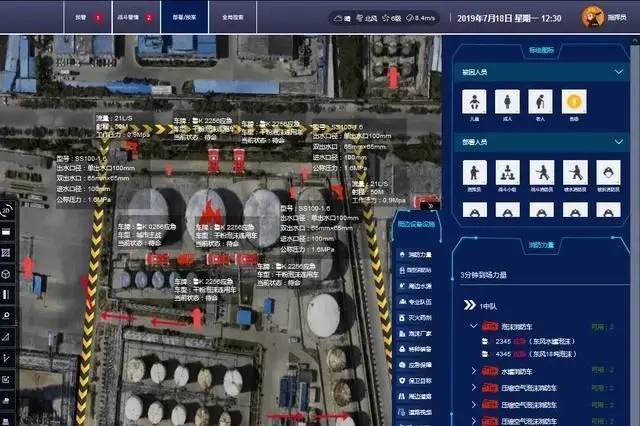Screen dimensions: 640x426
Task: Select the 儿童 child marker icon
Action: coord(474,102)
